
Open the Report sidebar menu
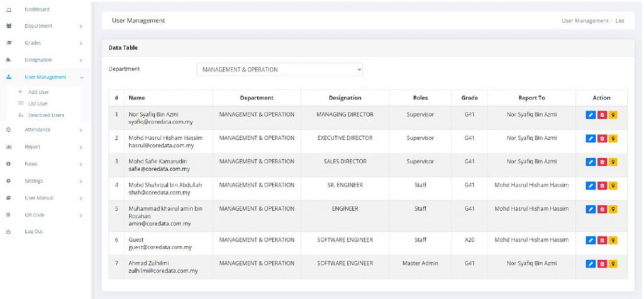(x=33, y=147)
